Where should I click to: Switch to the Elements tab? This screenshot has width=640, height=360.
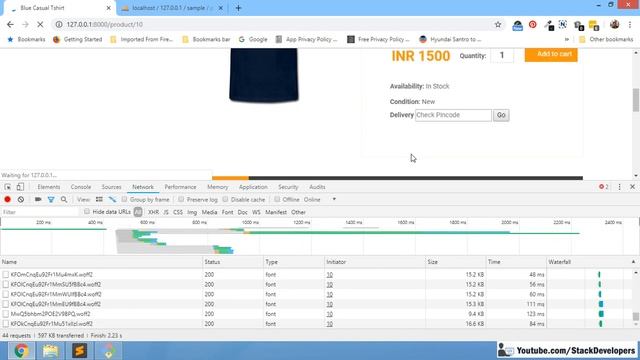[49, 187]
